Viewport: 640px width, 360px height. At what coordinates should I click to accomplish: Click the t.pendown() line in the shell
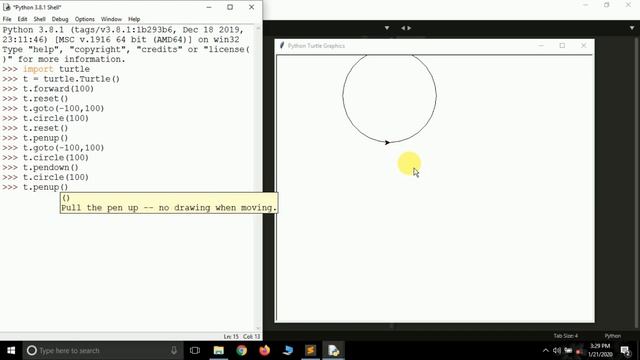51,167
